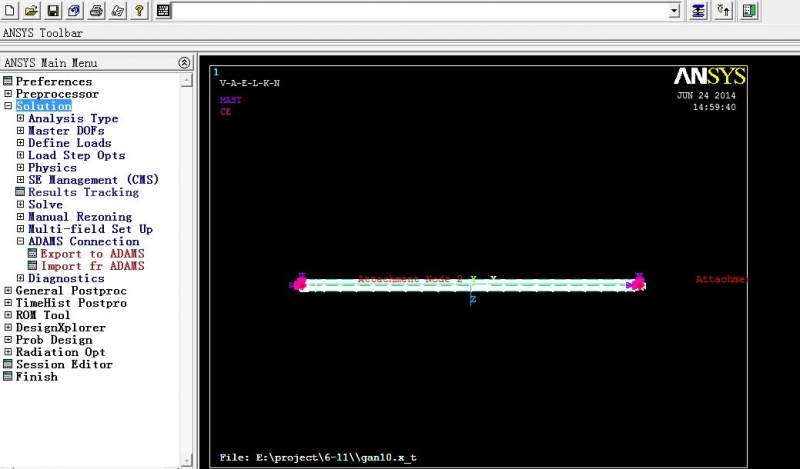Click the Finish item icon
The width and height of the screenshot is (800, 469).
[8, 376]
